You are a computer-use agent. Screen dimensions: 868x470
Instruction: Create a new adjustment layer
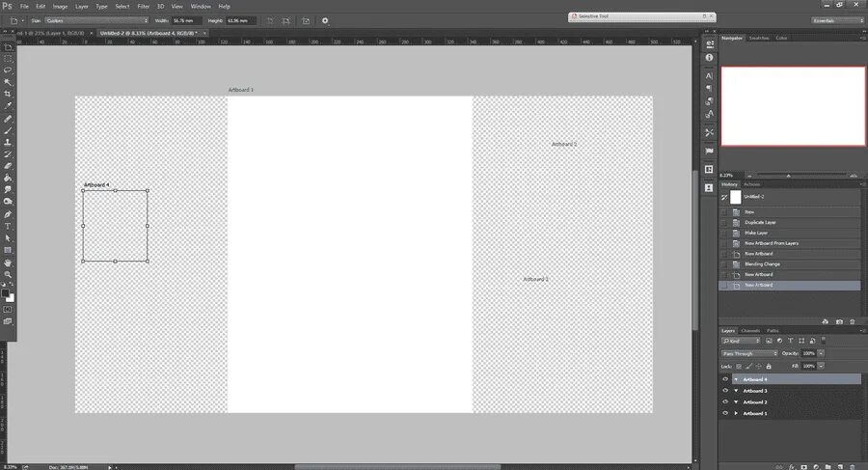click(817, 467)
